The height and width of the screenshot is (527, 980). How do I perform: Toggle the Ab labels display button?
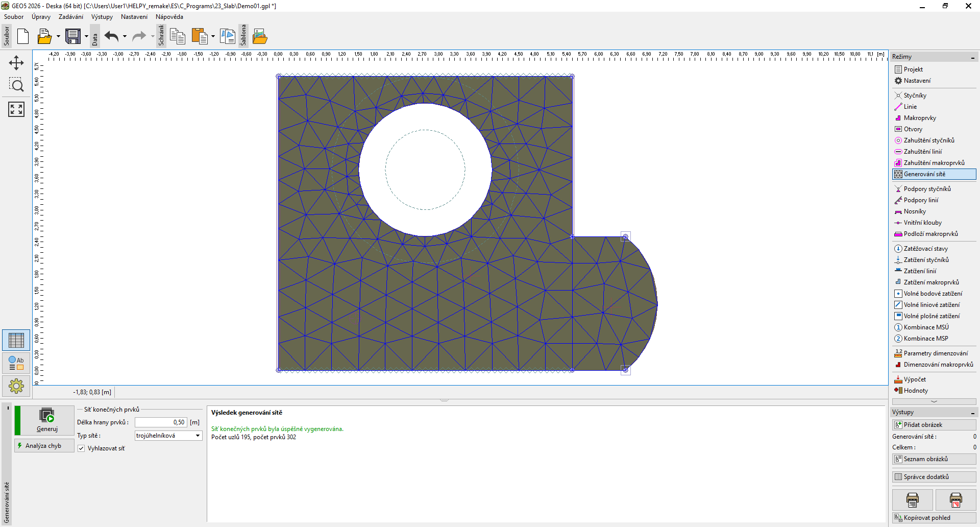pyautogui.click(x=16, y=363)
